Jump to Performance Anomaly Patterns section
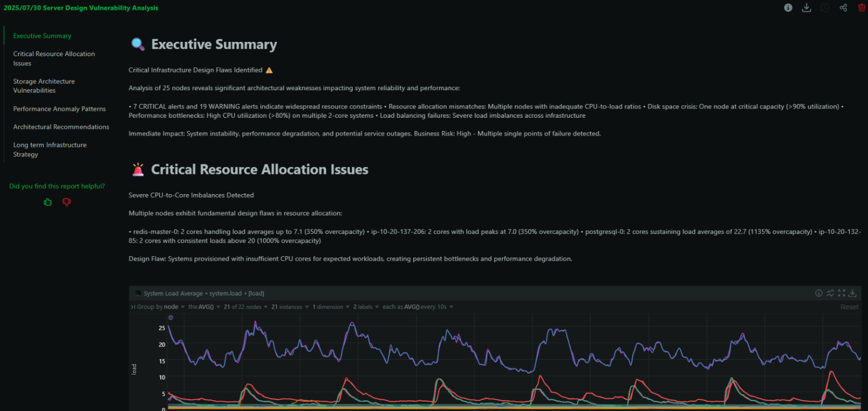The width and height of the screenshot is (868, 411). [x=59, y=109]
